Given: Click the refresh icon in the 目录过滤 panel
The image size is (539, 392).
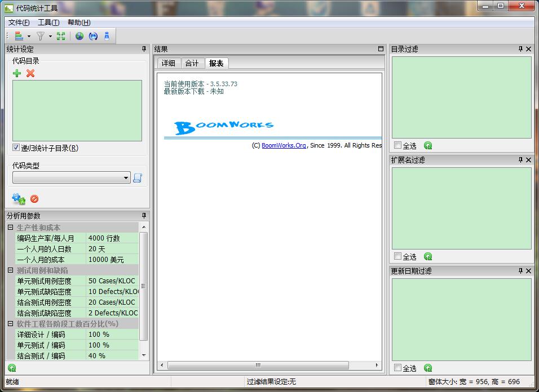Looking at the screenshot, I should (428, 146).
